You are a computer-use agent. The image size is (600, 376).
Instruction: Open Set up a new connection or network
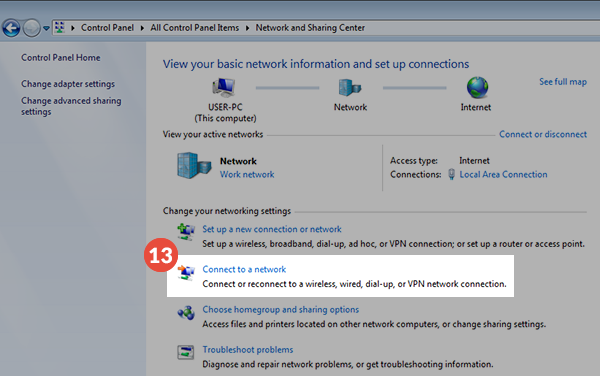(272, 229)
